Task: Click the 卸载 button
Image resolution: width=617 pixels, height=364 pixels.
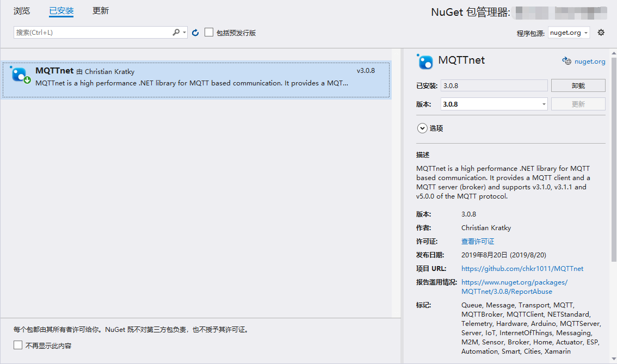Action: tap(578, 85)
